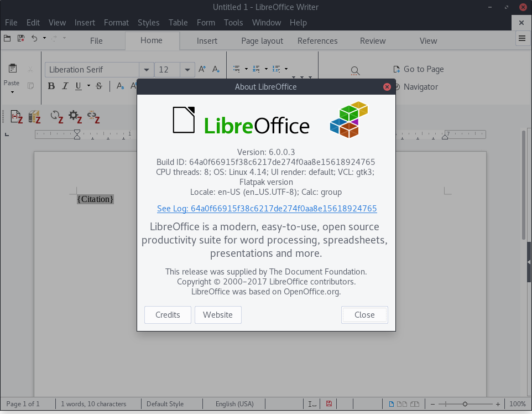Click the insert mode indicator in status bar
This screenshot has width=532, height=414.
click(x=312, y=404)
